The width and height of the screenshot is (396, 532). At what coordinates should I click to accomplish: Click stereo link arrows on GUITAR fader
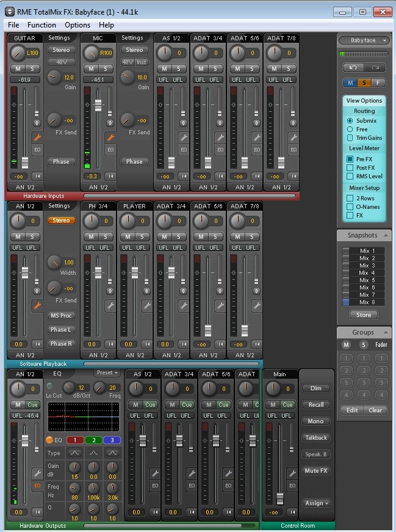(x=37, y=123)
